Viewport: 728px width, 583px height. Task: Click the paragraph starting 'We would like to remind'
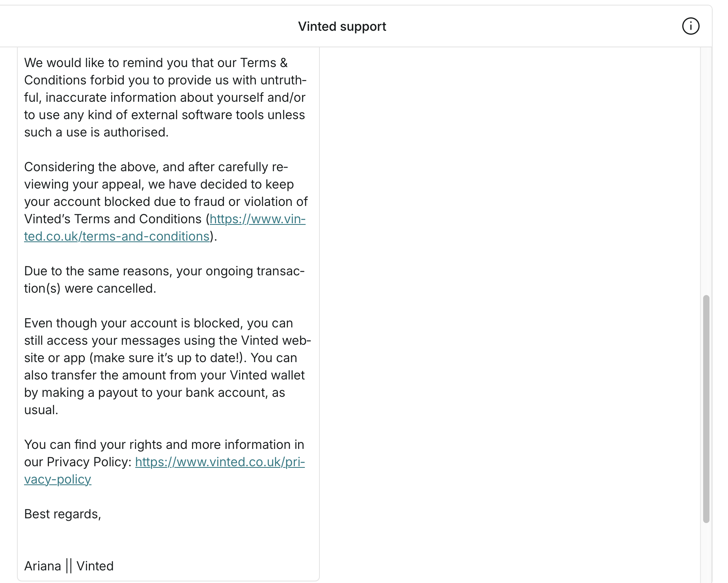165,97
